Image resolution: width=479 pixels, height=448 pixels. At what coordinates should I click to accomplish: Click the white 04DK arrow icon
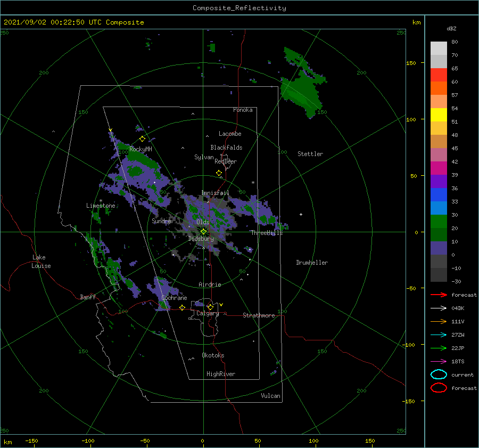439,308
